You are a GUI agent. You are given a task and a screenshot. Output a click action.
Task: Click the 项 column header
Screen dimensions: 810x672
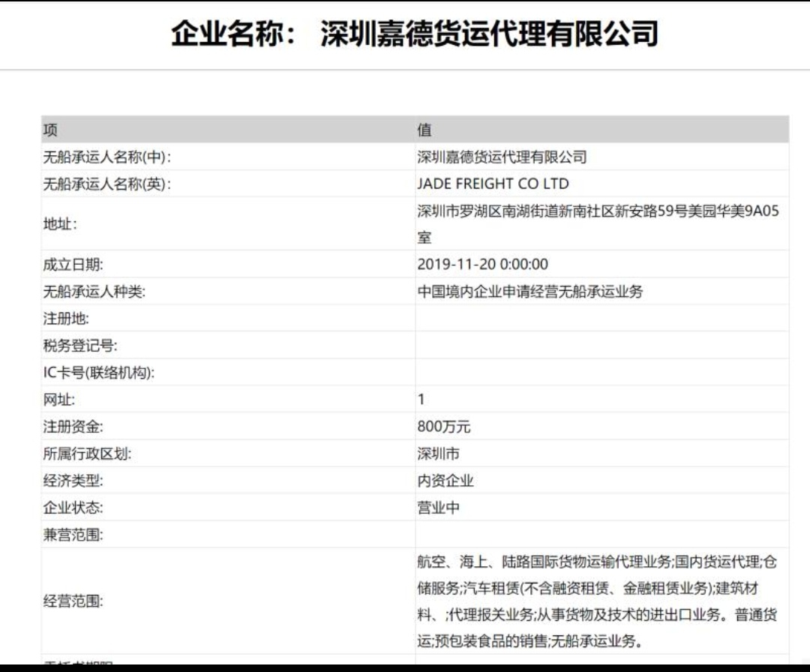click(x=50, y=130)
